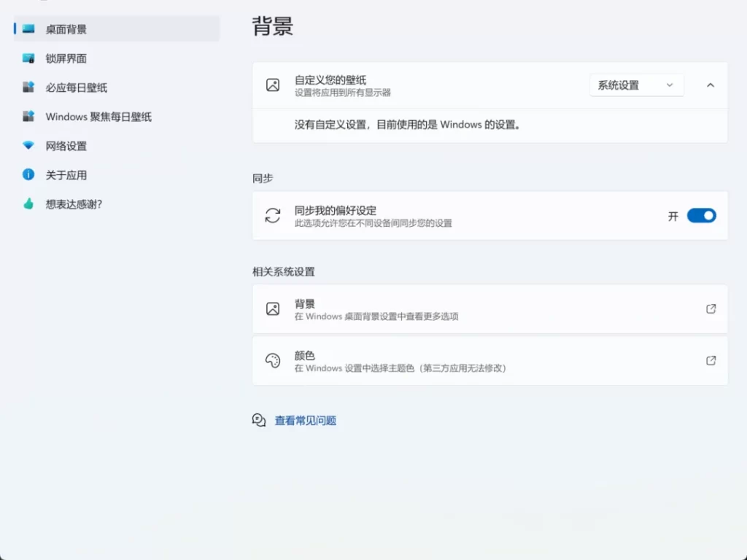Viewport: 747px width, 560px height.
Task: Open the 系统设置 dropdown
Action: 636,85
